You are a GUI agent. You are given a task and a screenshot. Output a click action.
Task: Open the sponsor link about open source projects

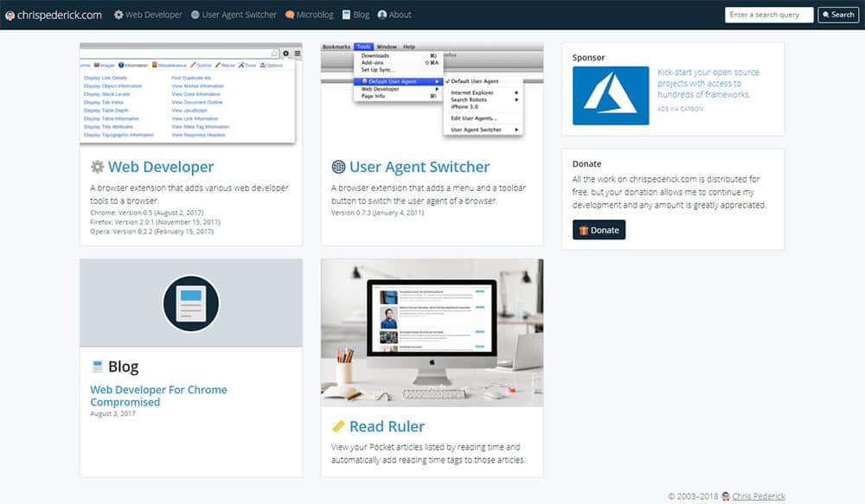click(708, 83)
